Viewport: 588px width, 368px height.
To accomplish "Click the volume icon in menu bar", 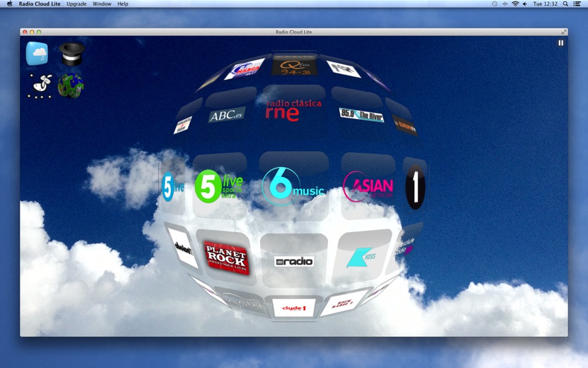I will tap(525, 4).
